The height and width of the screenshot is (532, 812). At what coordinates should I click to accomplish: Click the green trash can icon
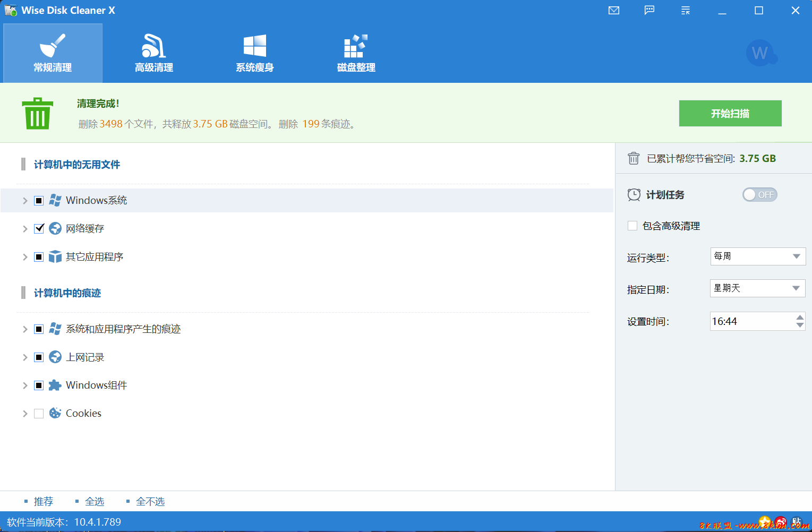(38, 114)
